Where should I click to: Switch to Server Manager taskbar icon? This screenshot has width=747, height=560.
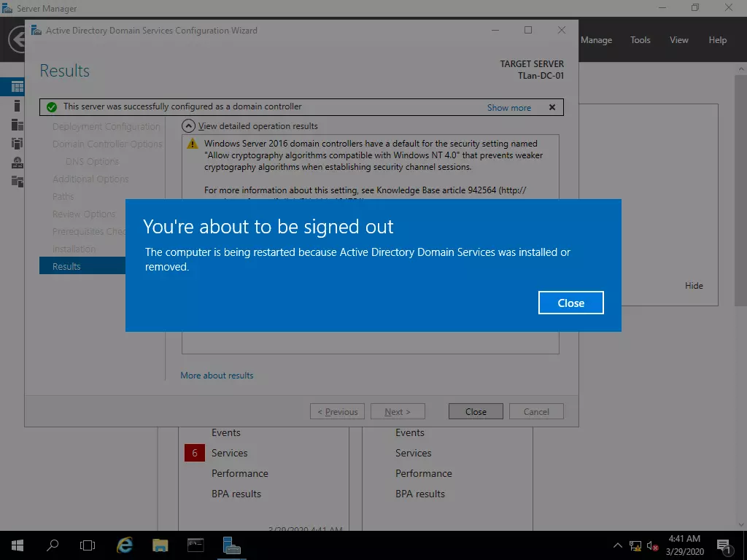click(231, 545)
